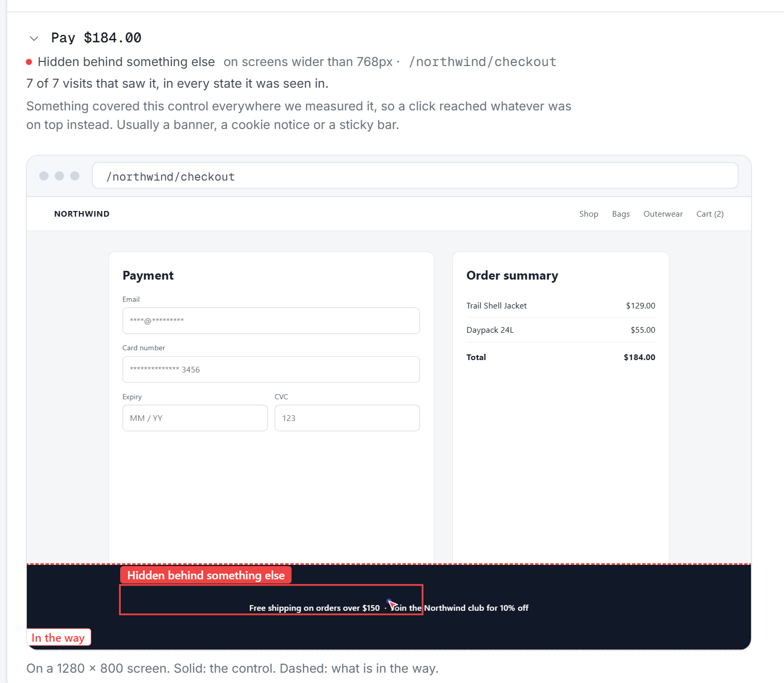Open the Shop navigation link
Viewport: 784px width, 683px height.
[589, 214]
